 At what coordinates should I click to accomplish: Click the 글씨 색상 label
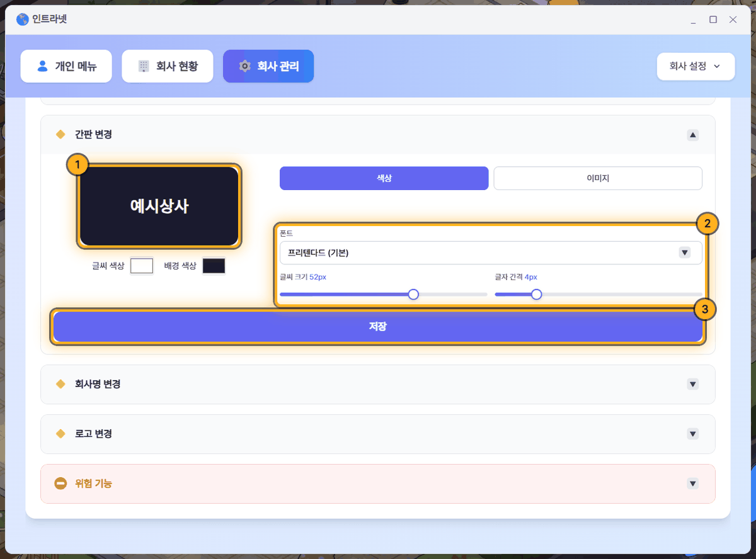pyautogui.click(x=108, y=266)
